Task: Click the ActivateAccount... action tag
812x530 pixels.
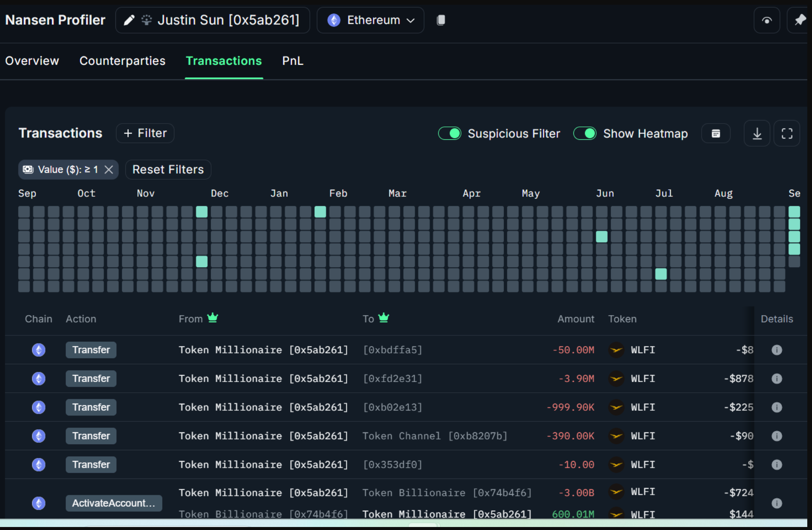Action: (x=114, y=503)
